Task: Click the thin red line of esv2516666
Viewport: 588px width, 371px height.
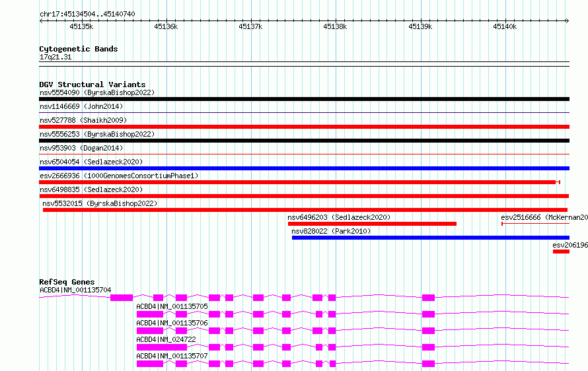Action: coord(536,224)
